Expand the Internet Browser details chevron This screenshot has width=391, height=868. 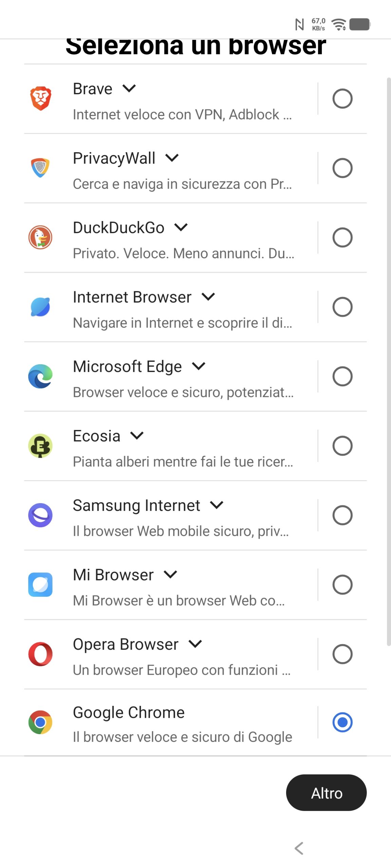[x=208, y=297]
